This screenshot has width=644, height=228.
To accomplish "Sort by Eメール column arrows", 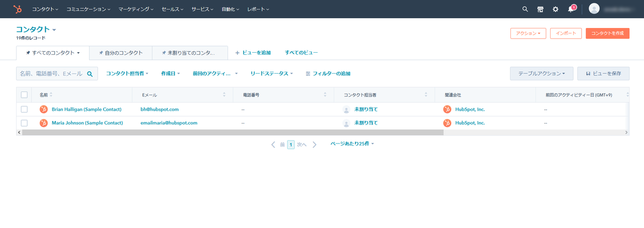I will click(x=224, y=95).
